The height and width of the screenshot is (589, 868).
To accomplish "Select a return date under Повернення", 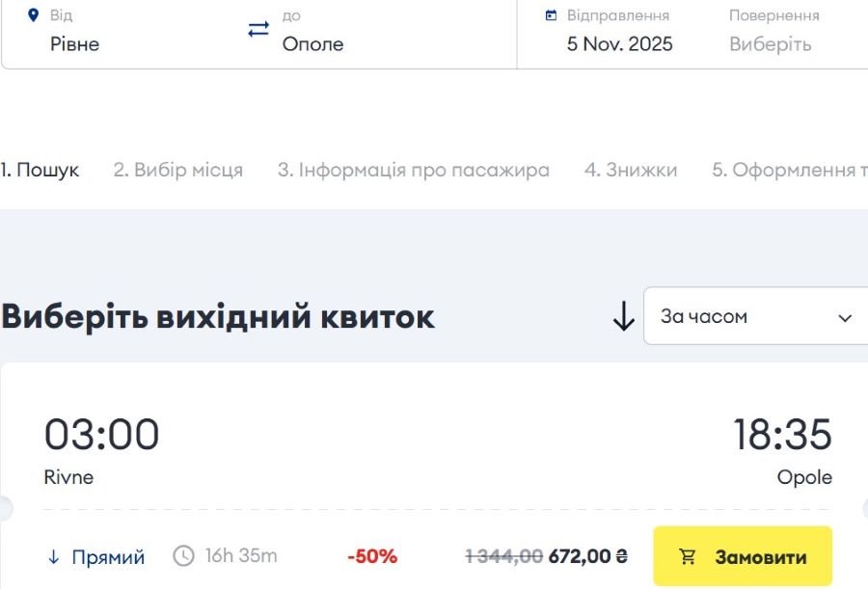I will [x=770, y=44].
